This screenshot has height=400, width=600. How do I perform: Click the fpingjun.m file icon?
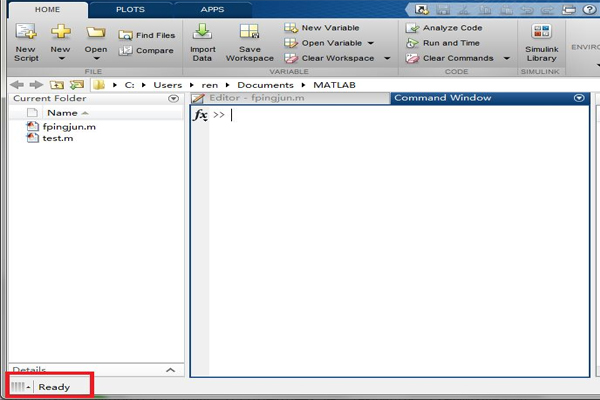[33, 126]
